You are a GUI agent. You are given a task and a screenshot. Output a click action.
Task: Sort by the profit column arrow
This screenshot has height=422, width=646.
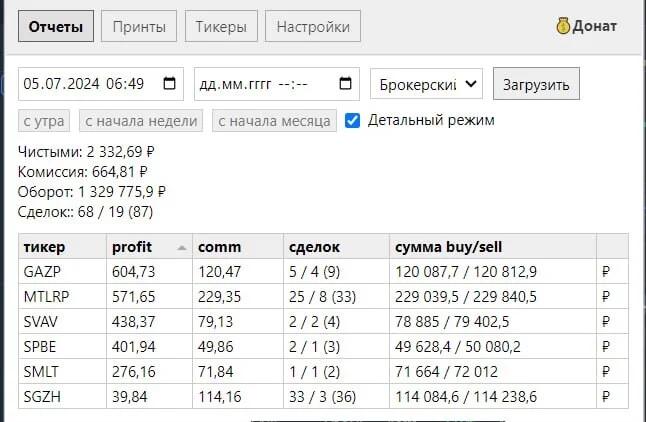pos(182,248)
